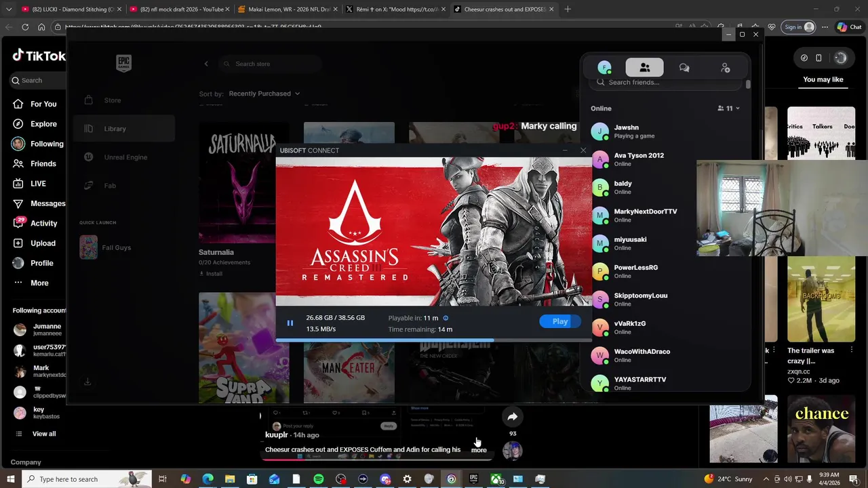868x488 pixels.
Task: Open The trailer was crazy video thumbnail
Action: coord(821,300)
